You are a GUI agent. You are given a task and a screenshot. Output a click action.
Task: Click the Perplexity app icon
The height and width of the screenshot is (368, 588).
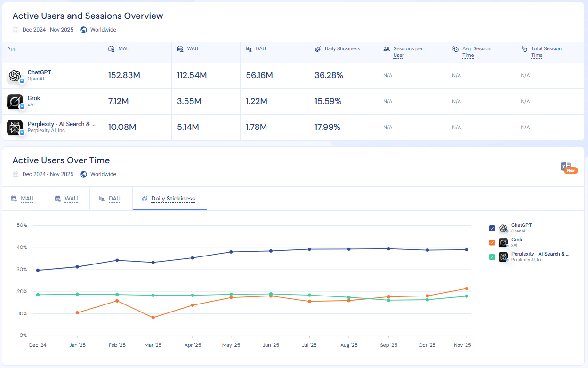(x=15, y=127)
